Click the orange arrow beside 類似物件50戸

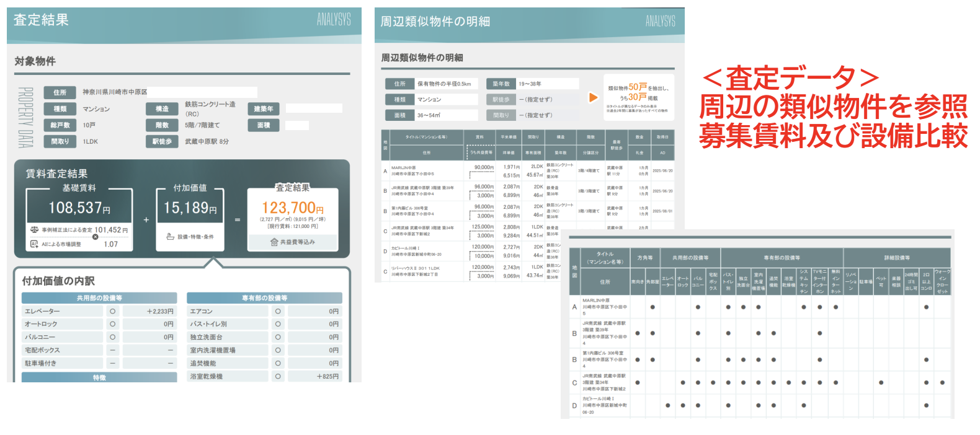pyautogui.click(x=593, y=97)
